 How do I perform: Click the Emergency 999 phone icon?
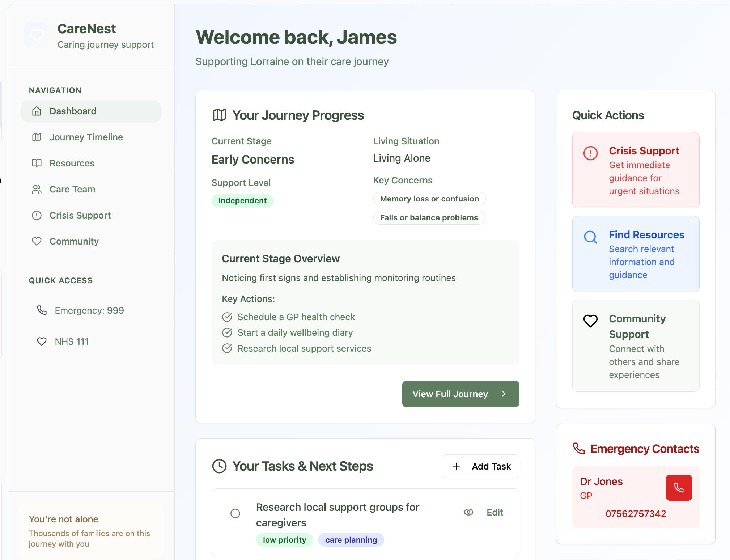pos(42,310)
